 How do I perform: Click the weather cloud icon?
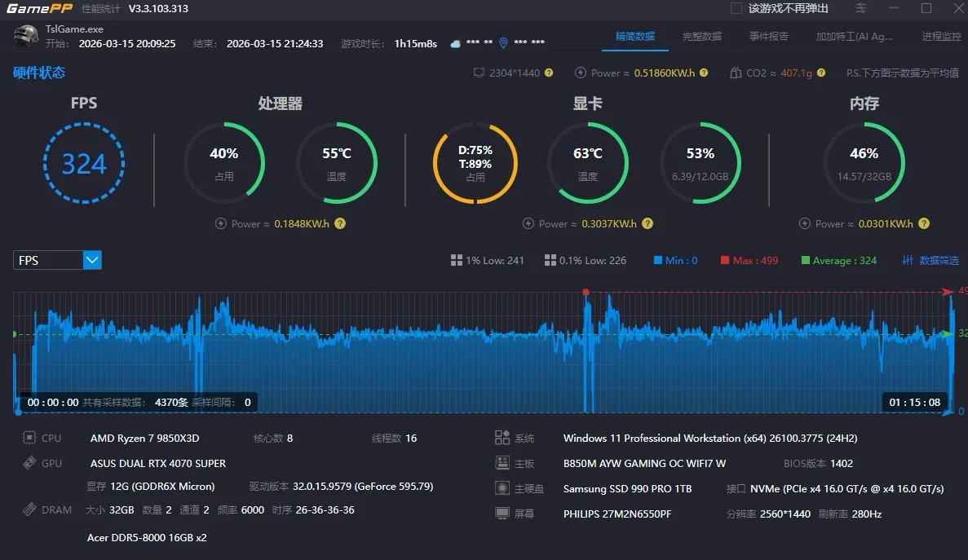click(x=456, y=43)
